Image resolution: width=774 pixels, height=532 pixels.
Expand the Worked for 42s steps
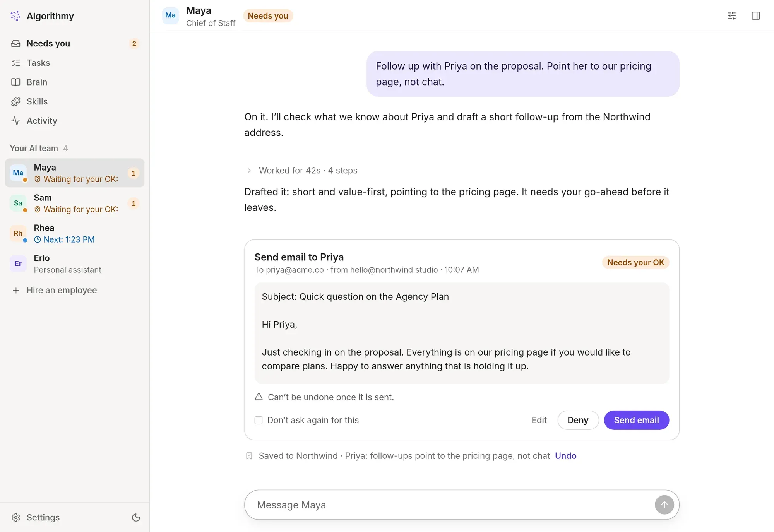pyautogui.click(x=302, y=170)
